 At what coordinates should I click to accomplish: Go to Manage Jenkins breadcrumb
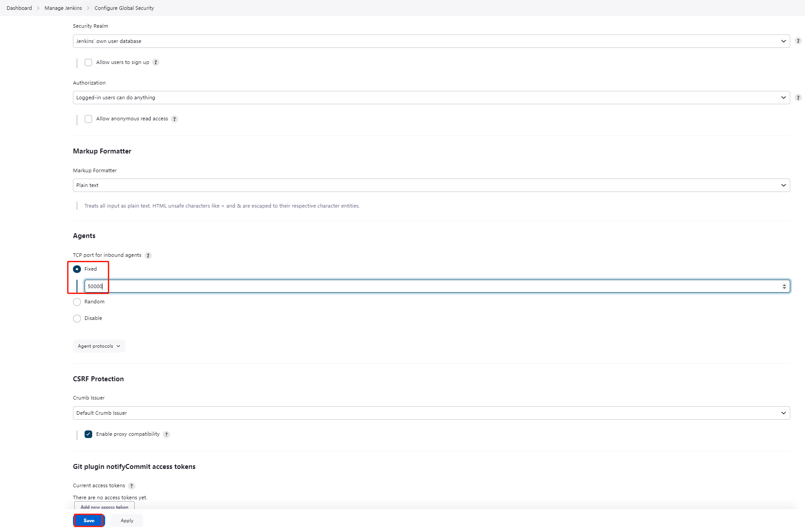click(x=63, y=8)
